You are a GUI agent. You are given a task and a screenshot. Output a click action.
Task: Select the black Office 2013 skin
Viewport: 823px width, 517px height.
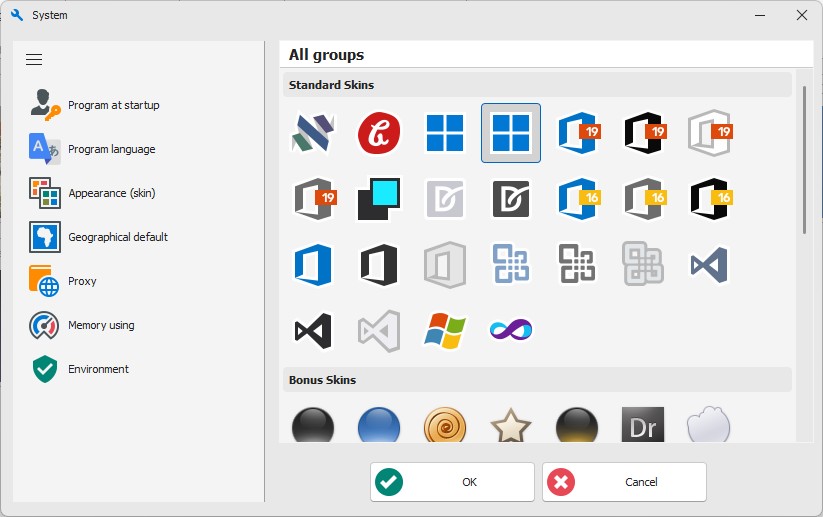click(x=379, y=265)
